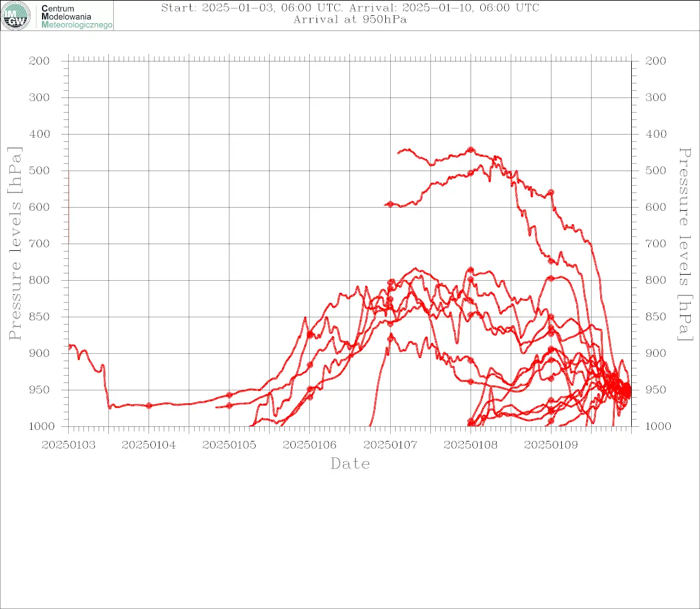Click the x-axis label 20250109
700x609 pixels.
click(x=551, y=445)
